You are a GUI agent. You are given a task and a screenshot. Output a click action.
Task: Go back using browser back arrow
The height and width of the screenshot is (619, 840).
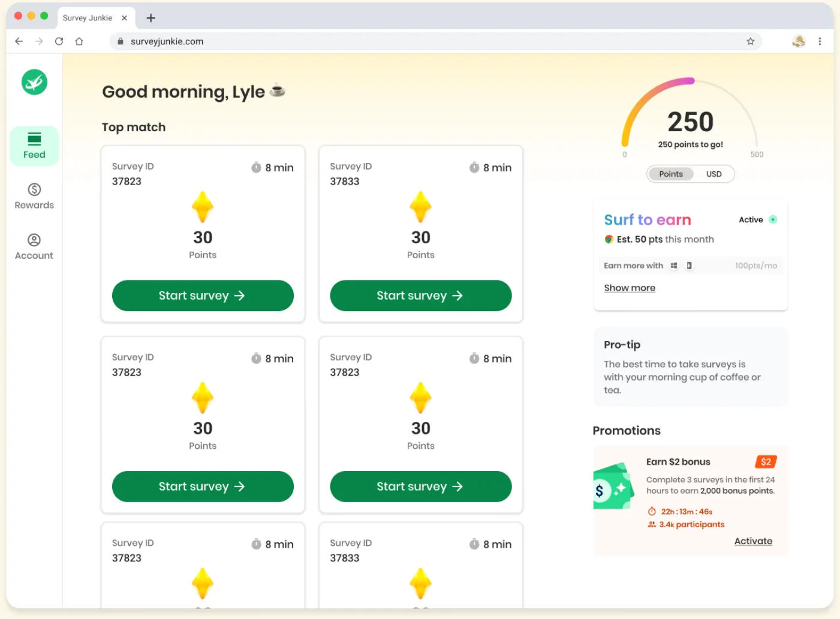point(19,41)
